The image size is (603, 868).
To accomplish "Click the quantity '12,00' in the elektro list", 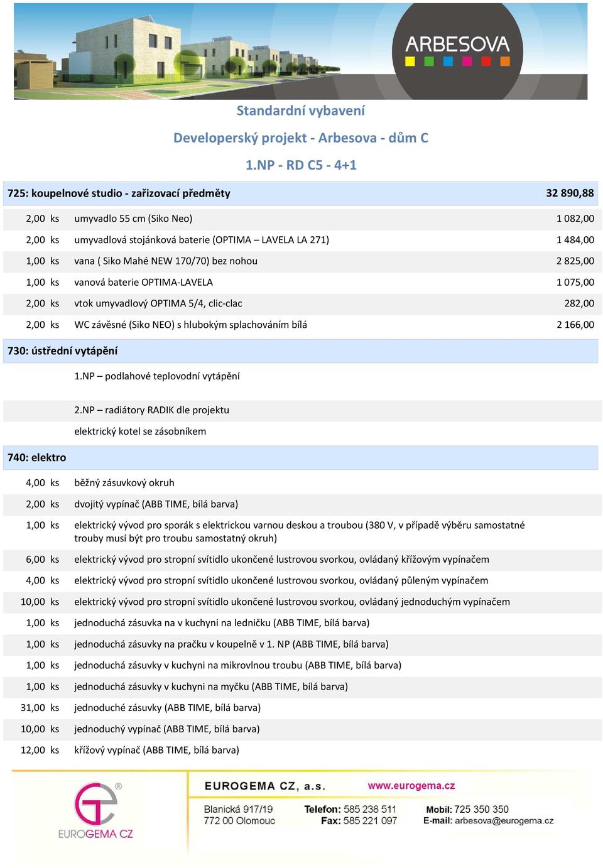I will click(33, 751).
